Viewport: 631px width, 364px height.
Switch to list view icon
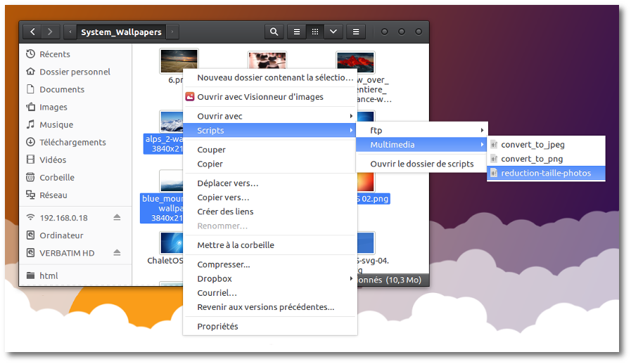[x=297, y=32]
